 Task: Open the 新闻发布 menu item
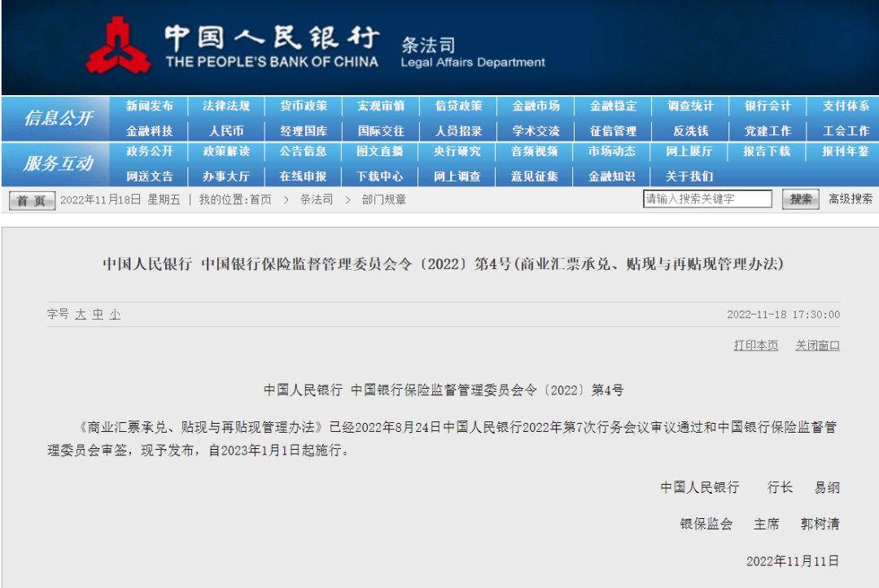pos(149,106)
